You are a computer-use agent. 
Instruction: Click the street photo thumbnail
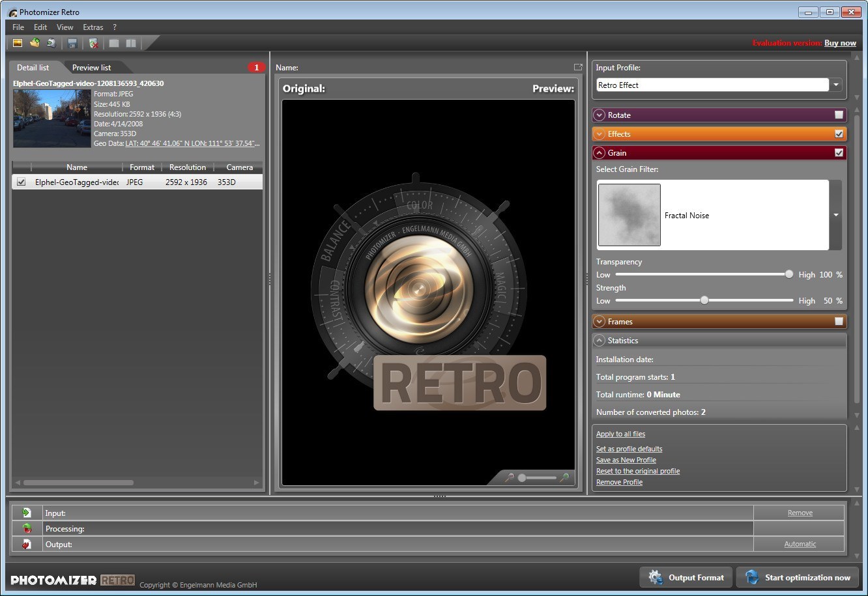52,119
